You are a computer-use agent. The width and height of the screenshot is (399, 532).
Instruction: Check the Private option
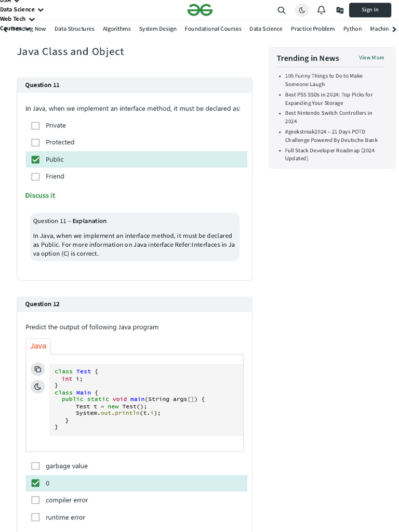pos(35,126)
